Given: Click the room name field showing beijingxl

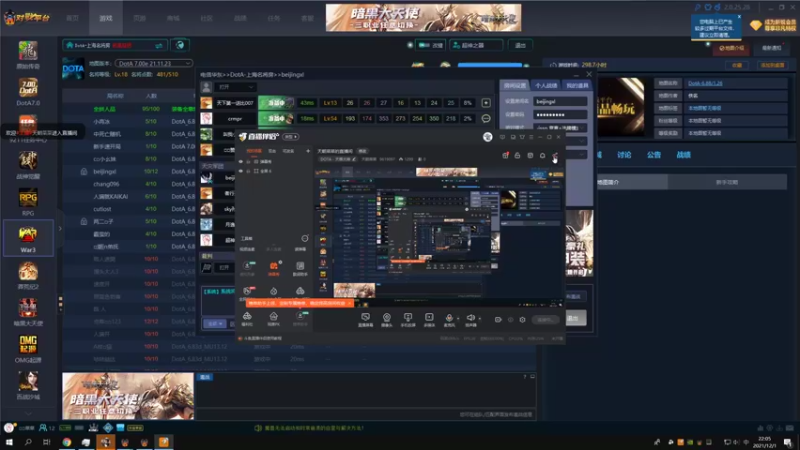Looking at the screenshot, I should tap(560, 102).
